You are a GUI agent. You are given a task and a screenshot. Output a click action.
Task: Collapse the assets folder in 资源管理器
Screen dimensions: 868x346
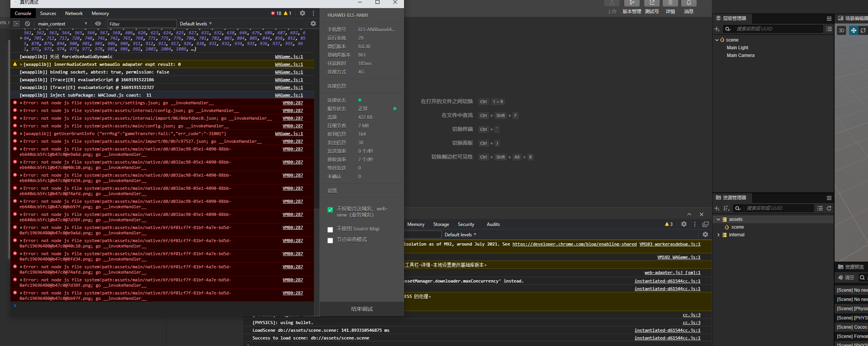(x=718, y=219)
